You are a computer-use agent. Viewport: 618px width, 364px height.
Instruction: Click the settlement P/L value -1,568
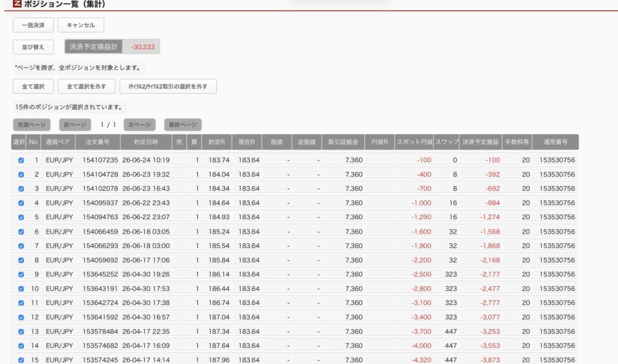pyautogui.click(x=490, y=231)
